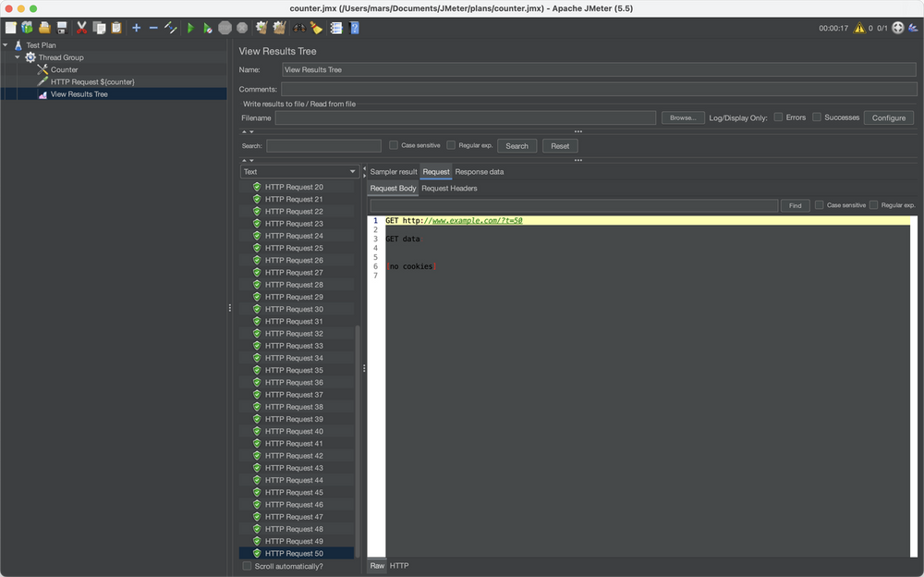Click the yellow warning log errors icon
This screenshot has height=577, width=924.
859,28
